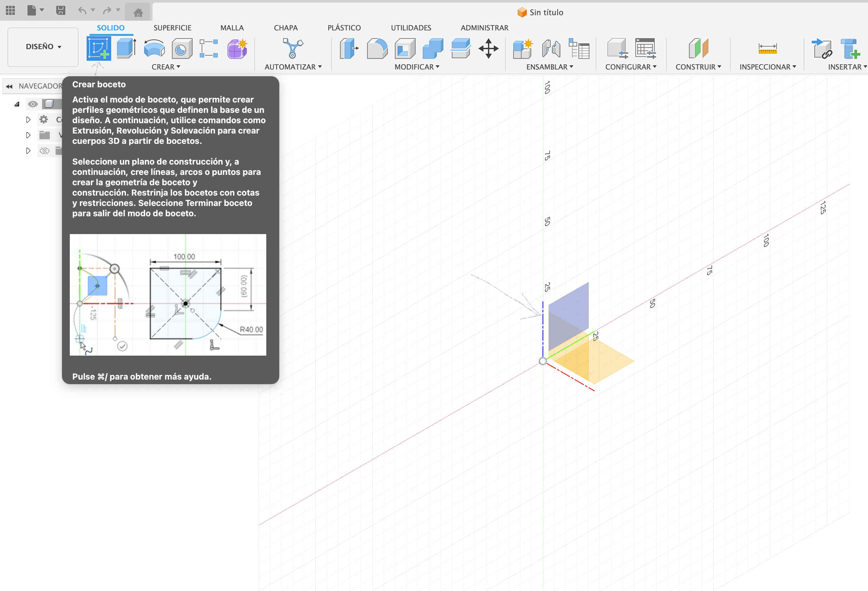Save the design with the floppy icon
868x591 pixels.
(x=60, y=10)
